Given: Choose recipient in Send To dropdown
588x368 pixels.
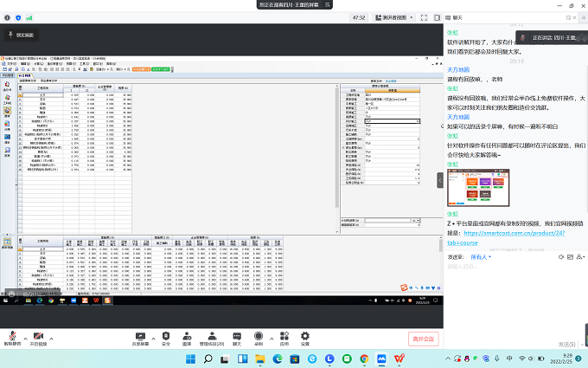Looking at the screenshot, I should (x=481, y=257).
